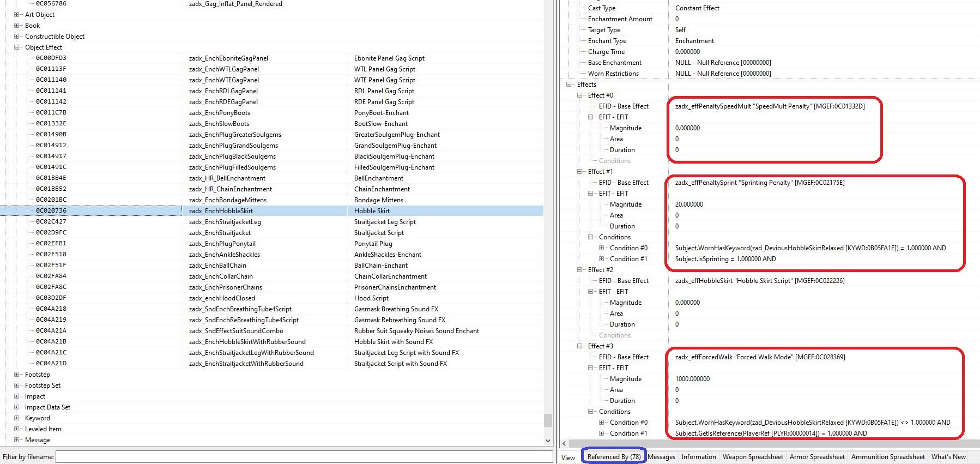Expand Condition #0 under Effect #1
The image size is (980, 464).
tap(602, 248)
